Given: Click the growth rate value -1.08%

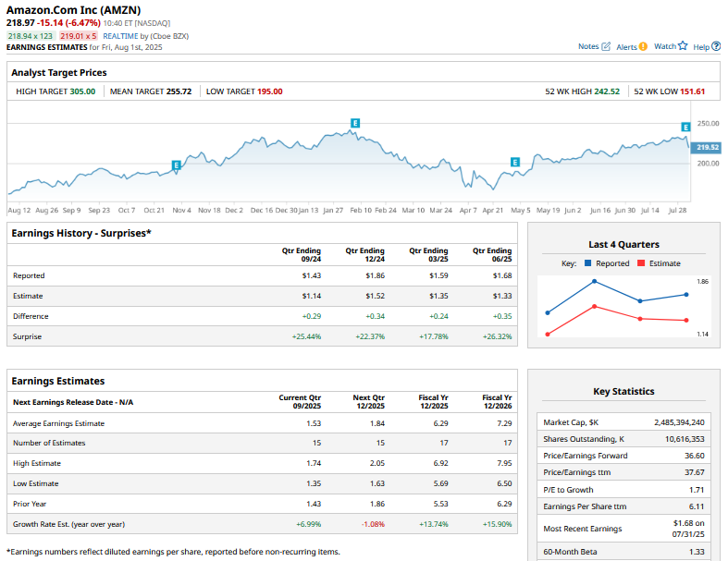Looking at the screenshot, I should tap(373, 524).
